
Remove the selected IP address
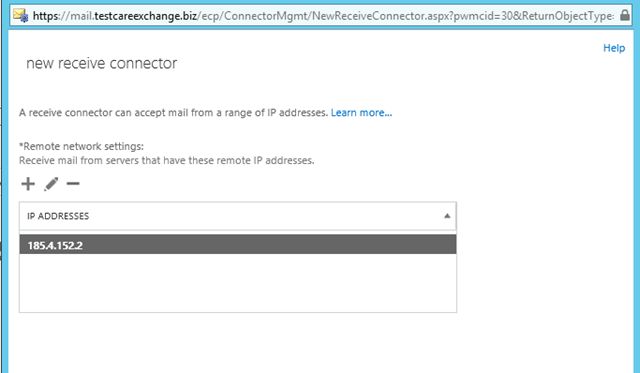[73, 184]
